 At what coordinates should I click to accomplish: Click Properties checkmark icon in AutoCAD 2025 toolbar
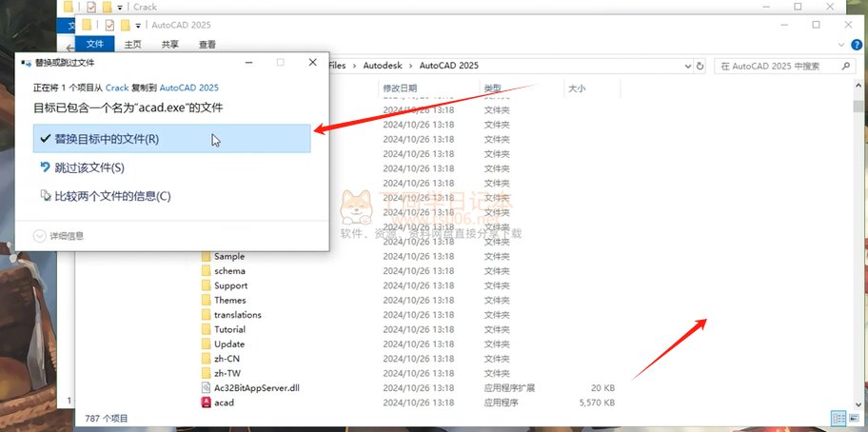pyautogui.click(x=109, y=25)
